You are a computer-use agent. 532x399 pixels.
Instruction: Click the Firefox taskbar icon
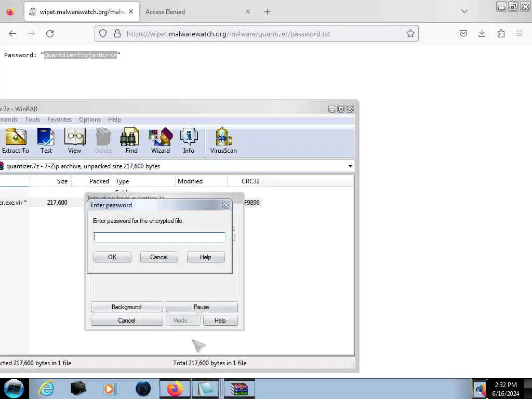(x=175, y=389)
